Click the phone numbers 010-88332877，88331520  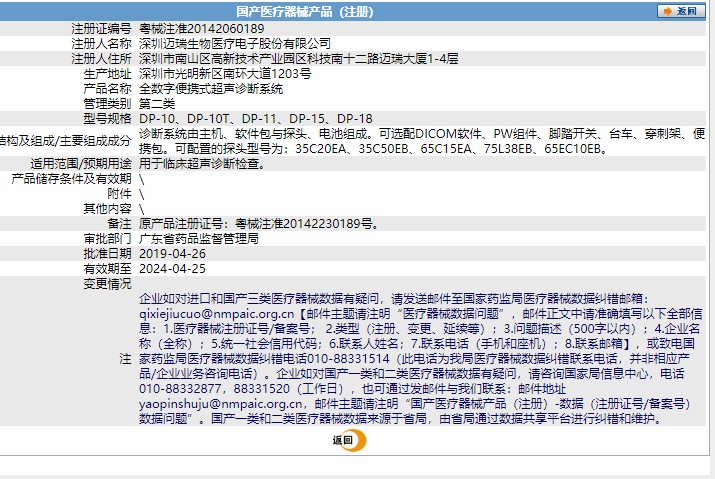pyautogui.click(x=214, y=389)
